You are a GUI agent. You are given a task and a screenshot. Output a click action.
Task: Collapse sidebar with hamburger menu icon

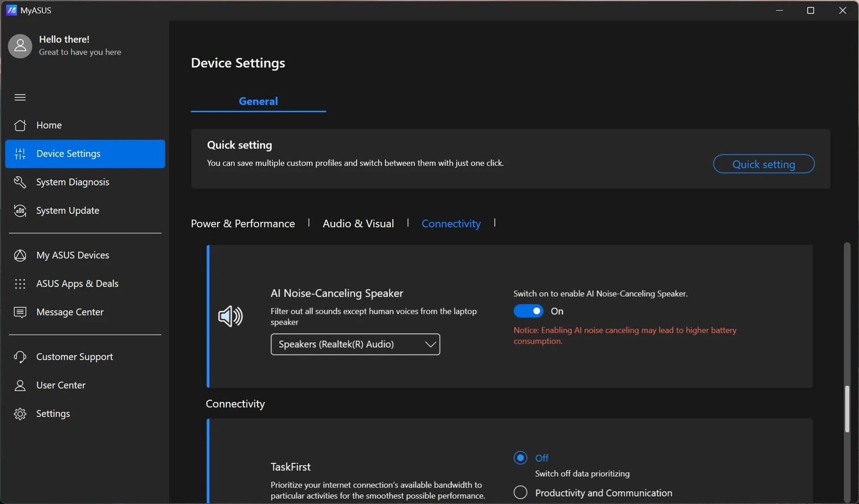click(20, 97)
